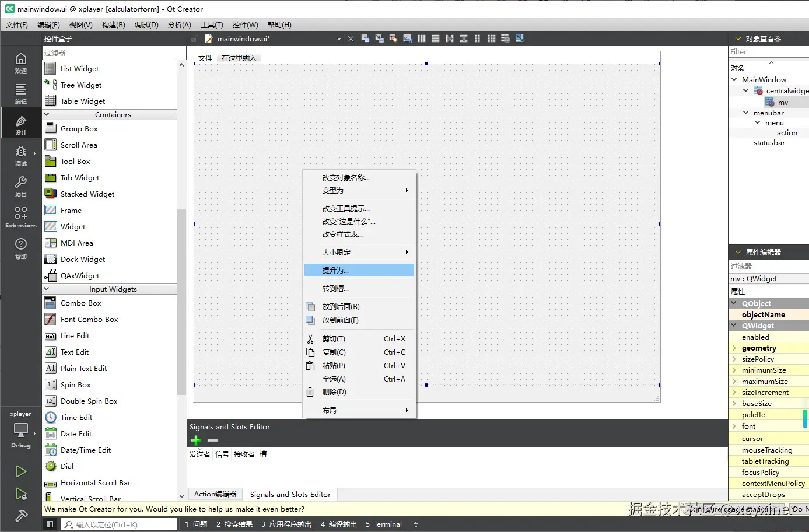Select the Design mode icon
The height and width of the screenshot is (532, 809).
click(20, 124)
